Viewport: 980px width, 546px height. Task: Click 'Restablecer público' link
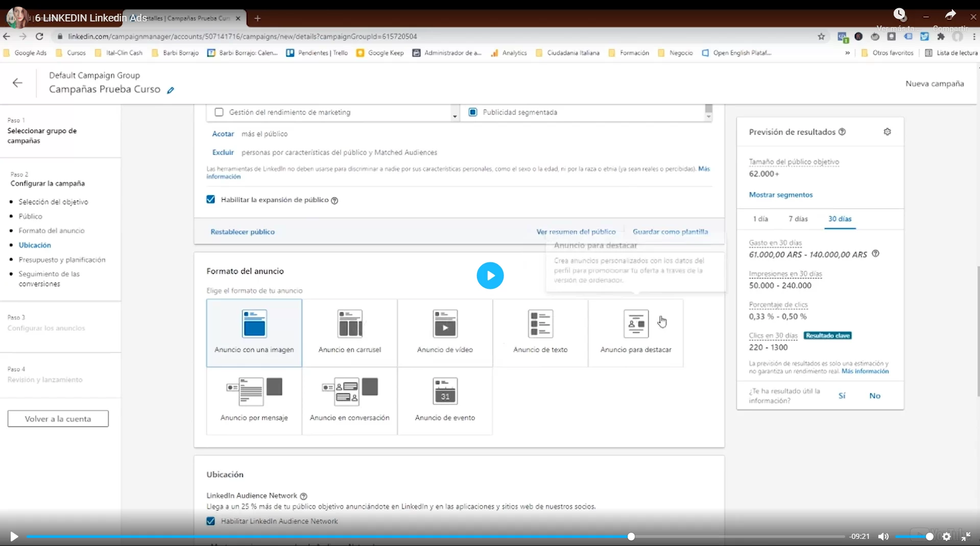pyautogui.click(x=243, y=232)
